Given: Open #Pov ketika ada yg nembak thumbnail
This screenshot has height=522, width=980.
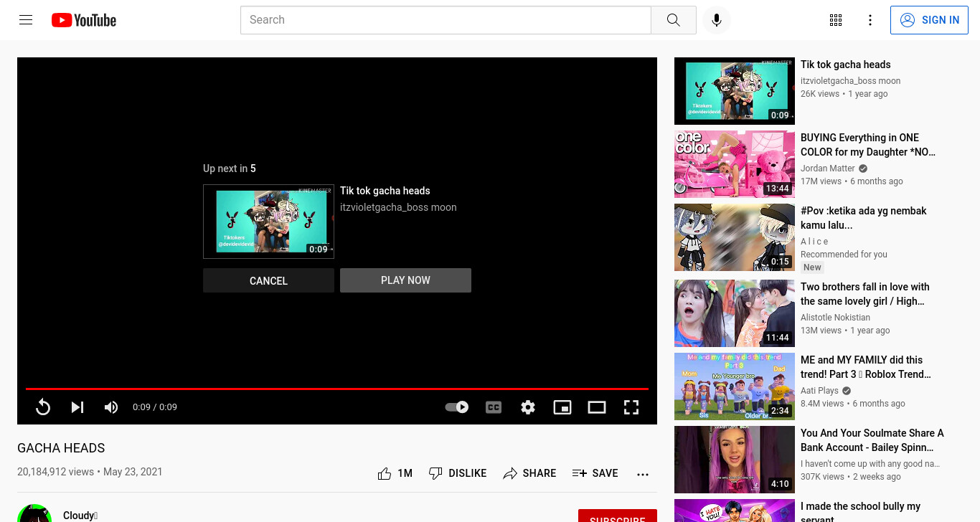Looking at the screenshot, I should 735,237.
